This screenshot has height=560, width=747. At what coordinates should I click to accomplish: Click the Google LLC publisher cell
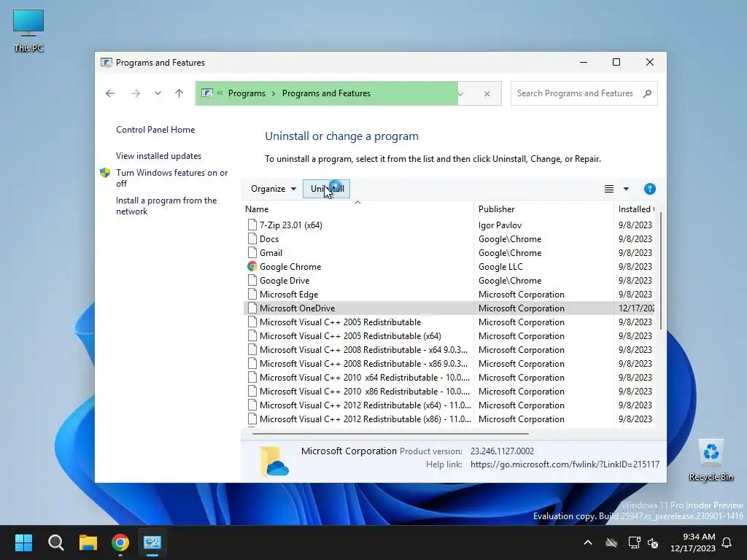tap(500, 267)
